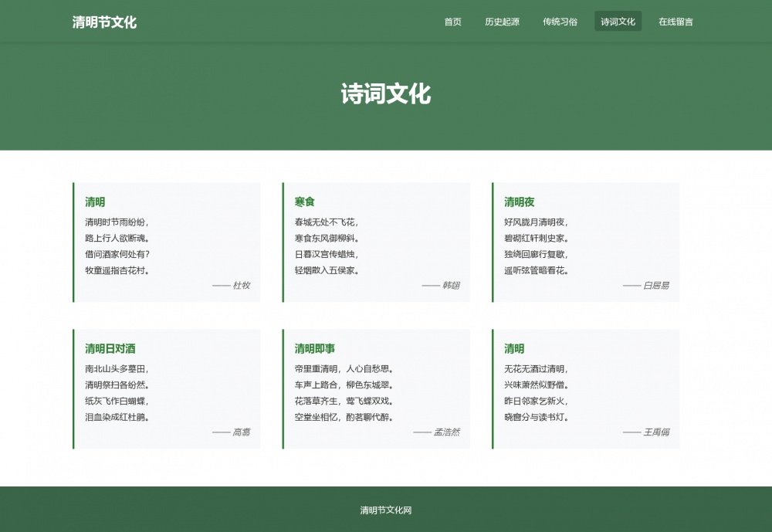Screen dimensions: 772x532
Task: Click the line 牧童遥指杏花村
Action: point(117,271)
